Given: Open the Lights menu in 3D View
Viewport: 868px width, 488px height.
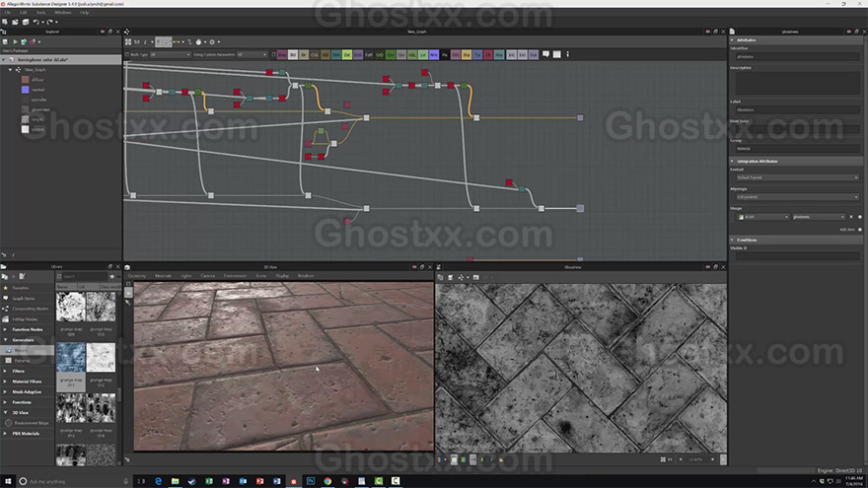Looking at the screenshot, I should point(186,275).
